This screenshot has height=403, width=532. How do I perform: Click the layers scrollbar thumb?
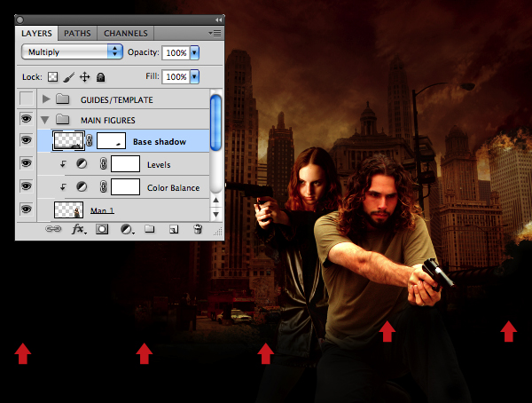click(215, 122)
